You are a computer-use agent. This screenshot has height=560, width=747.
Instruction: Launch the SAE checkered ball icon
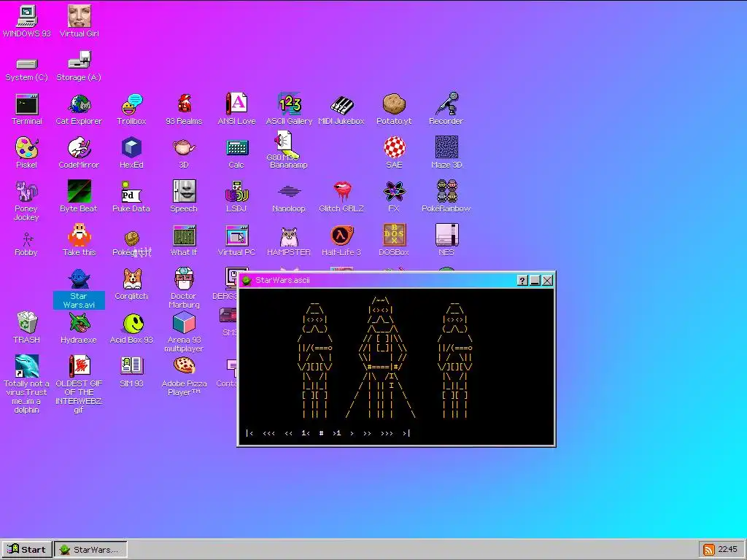click(394, 153)
